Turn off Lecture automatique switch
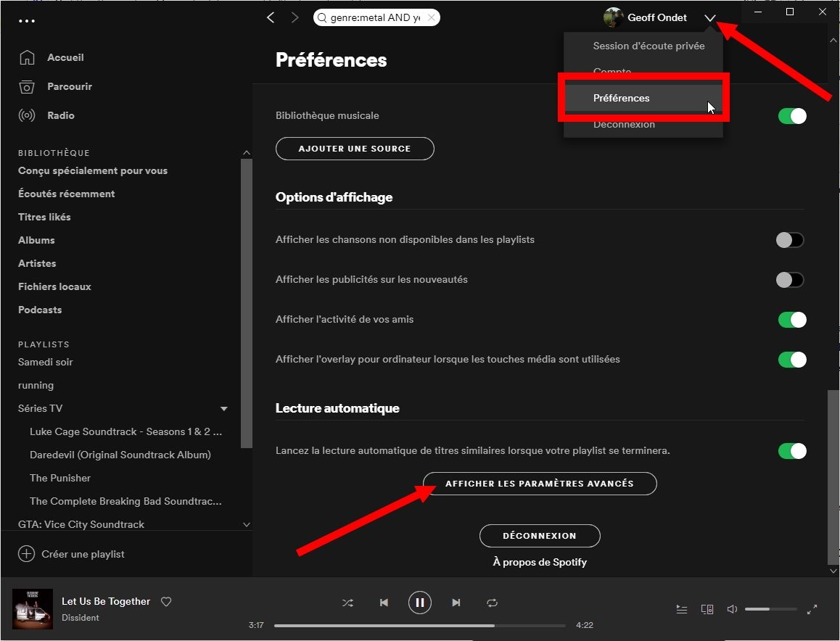This screenshot has height=641, width=840. (x=792, y=451)
